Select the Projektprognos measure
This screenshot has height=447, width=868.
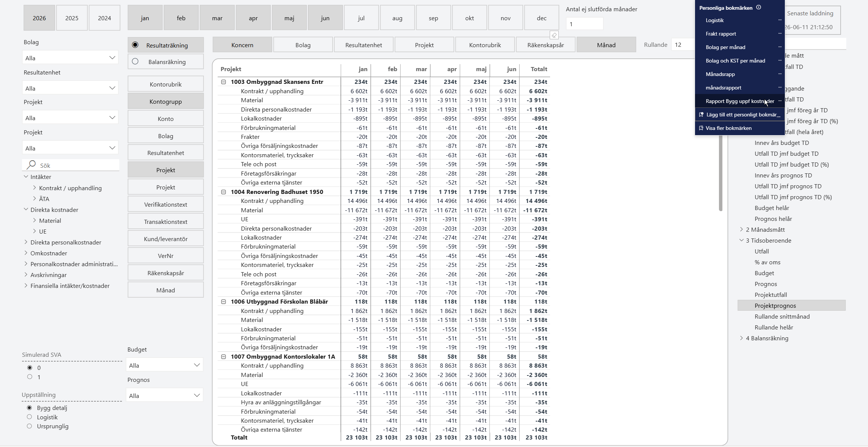click(x=792, y=305)
